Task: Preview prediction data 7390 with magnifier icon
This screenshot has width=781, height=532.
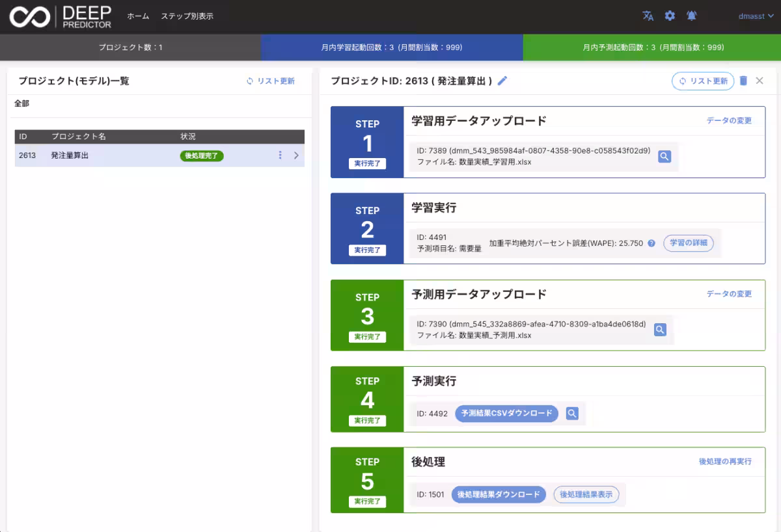Action: (x=660, y=330)
